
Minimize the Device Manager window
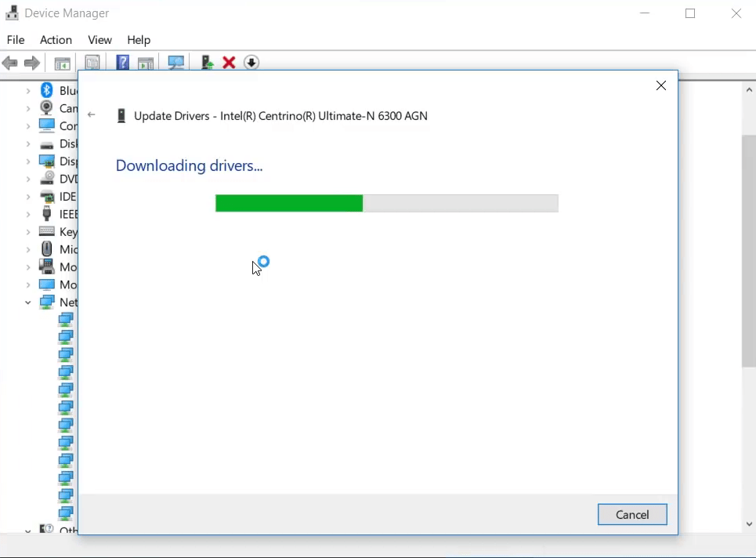[645, 13]
